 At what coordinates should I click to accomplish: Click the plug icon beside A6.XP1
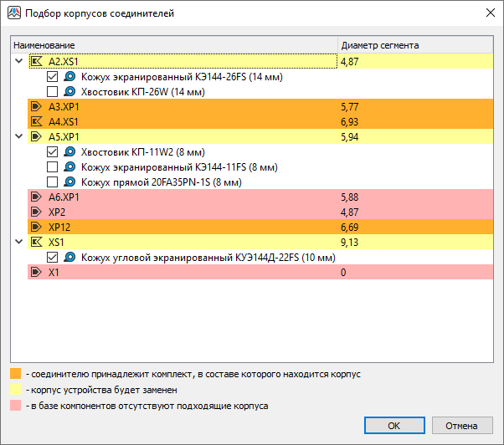pyautogui.click(x=36, y=197)
